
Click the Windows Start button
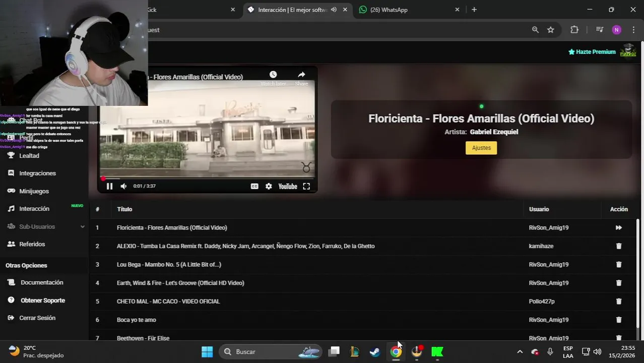coord(207,352)
